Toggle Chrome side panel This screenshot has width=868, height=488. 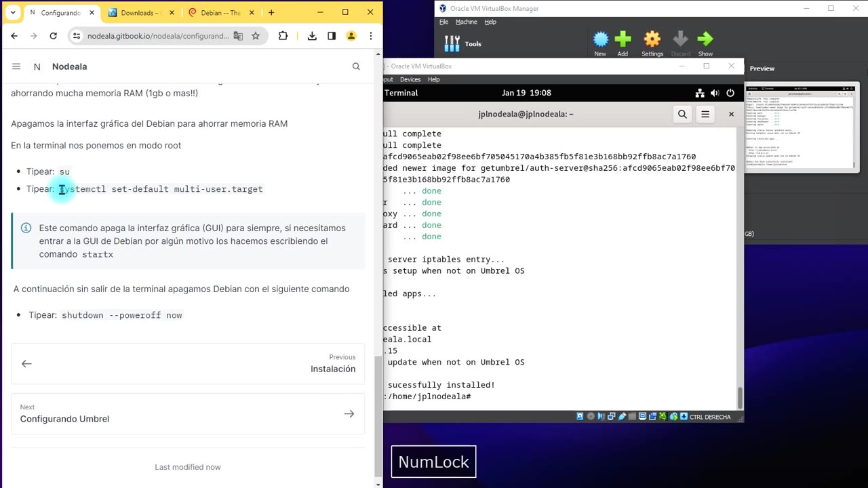332,36
